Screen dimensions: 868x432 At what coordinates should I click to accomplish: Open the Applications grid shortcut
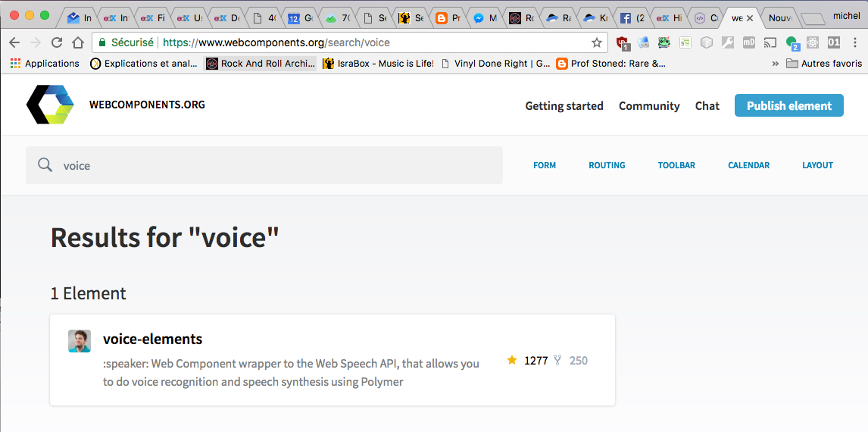click(45, 64)
